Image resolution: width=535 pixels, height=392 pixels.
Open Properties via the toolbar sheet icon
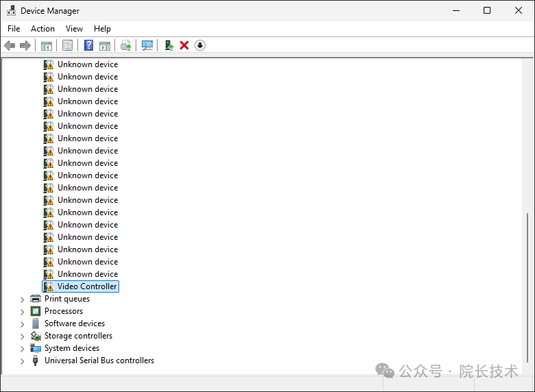pos(68,45)
